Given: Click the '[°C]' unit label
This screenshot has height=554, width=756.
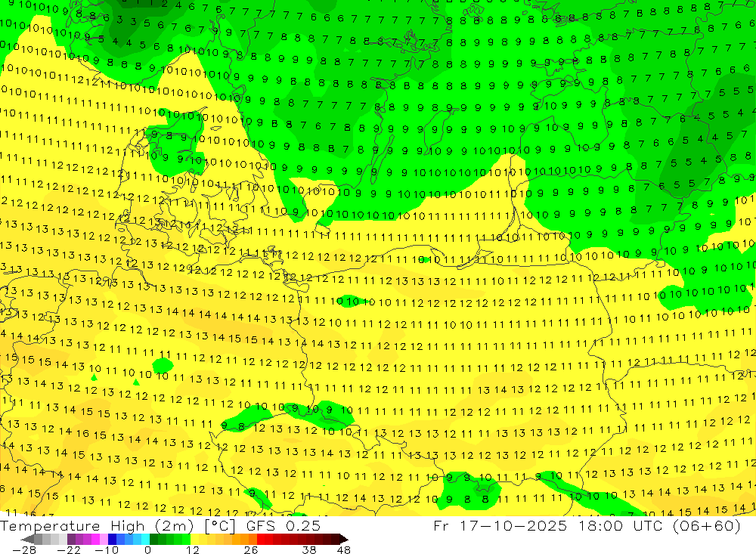Looking at the screenshot, I should point(219,526).
